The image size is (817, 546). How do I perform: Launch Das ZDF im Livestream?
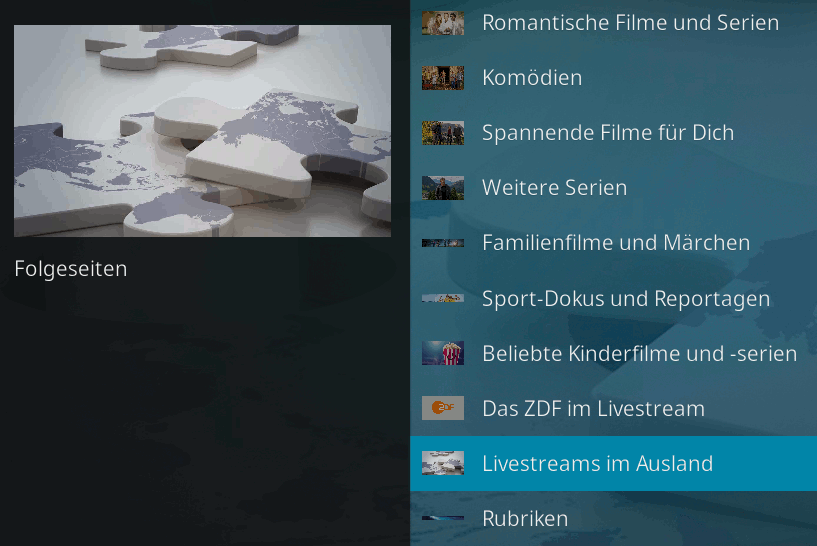point(613,408)
